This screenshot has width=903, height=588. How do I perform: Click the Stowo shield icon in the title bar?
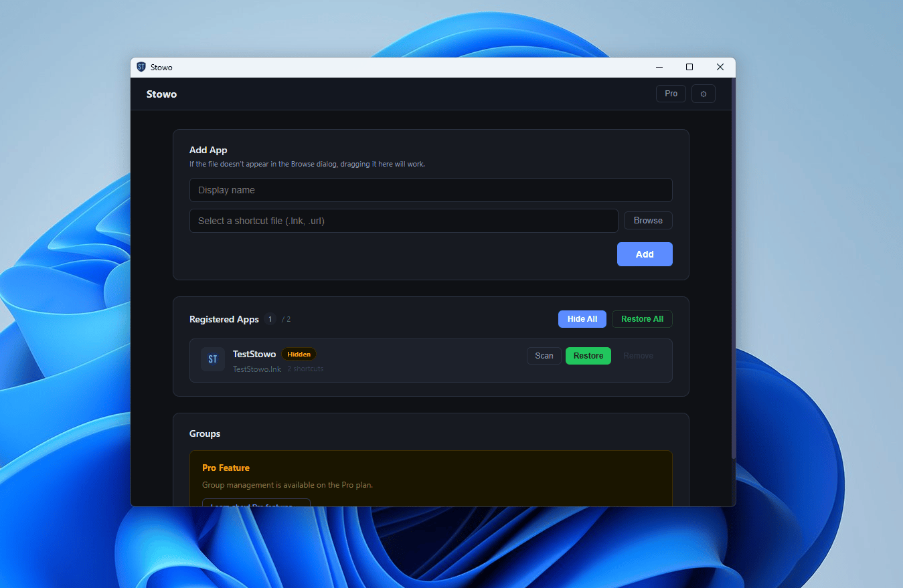click(141, 67)
